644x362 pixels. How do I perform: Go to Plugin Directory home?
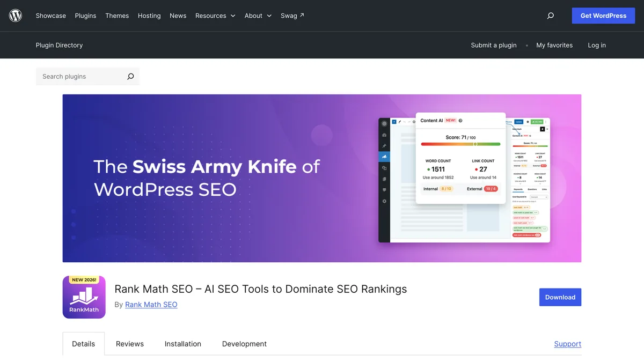pos(60,45)
